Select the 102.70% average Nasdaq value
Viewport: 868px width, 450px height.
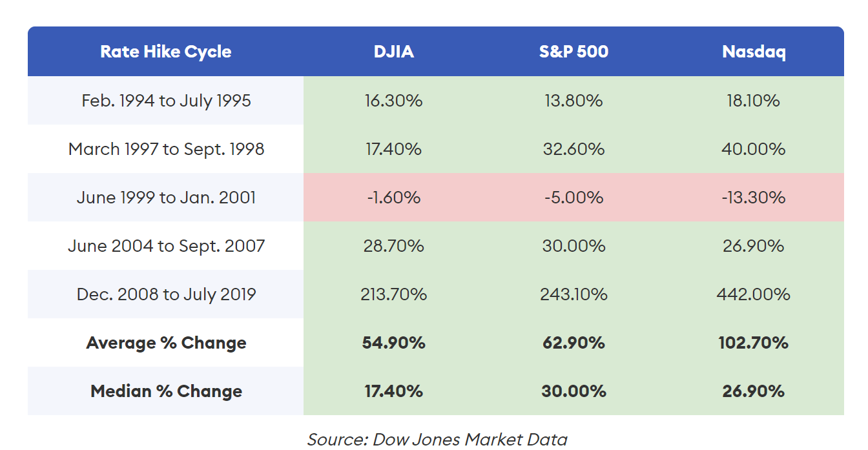(x=754, y=343)
